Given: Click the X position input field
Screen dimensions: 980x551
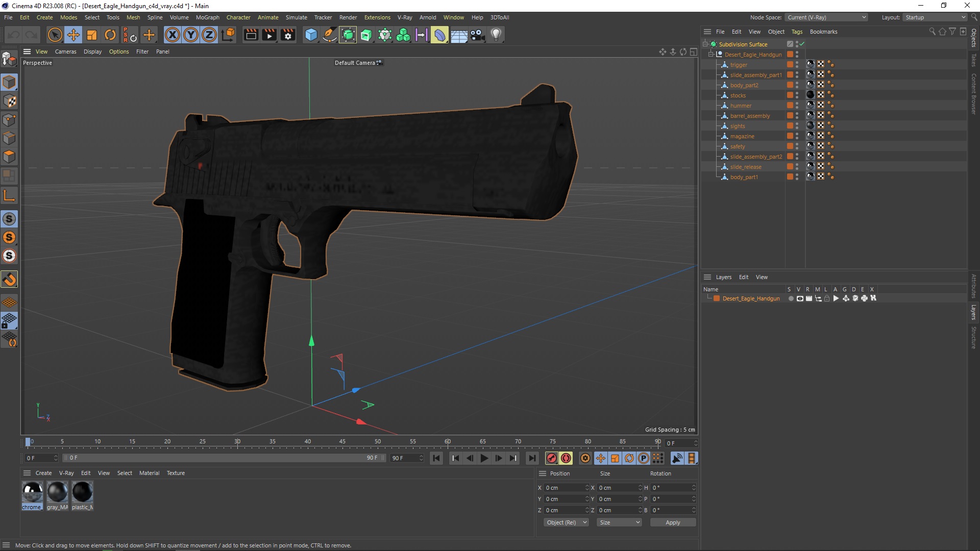Looking at the screenshot, I should coord(567,488).
